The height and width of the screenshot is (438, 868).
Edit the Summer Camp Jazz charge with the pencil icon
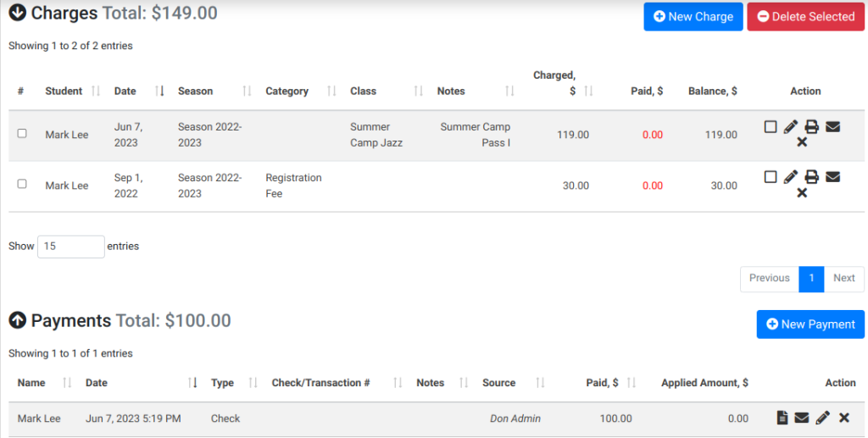click(x=791, y=126)
